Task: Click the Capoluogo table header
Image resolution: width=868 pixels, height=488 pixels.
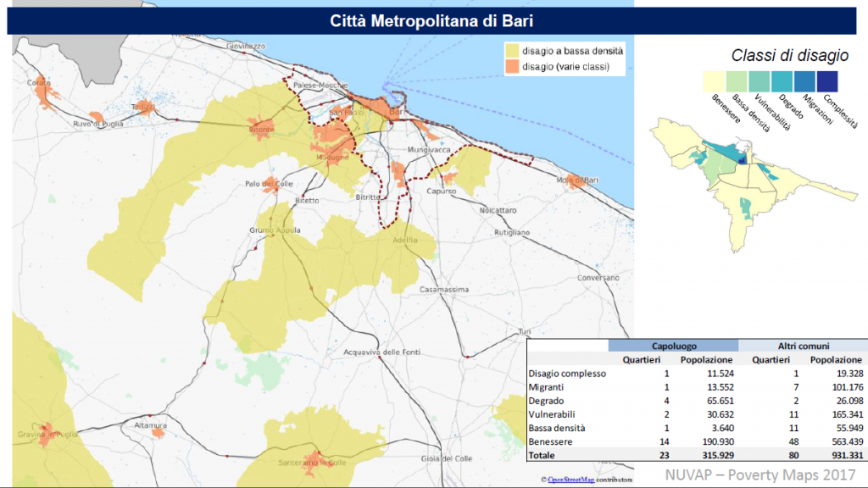Action: pyautogui.click(x=674, y=347)
